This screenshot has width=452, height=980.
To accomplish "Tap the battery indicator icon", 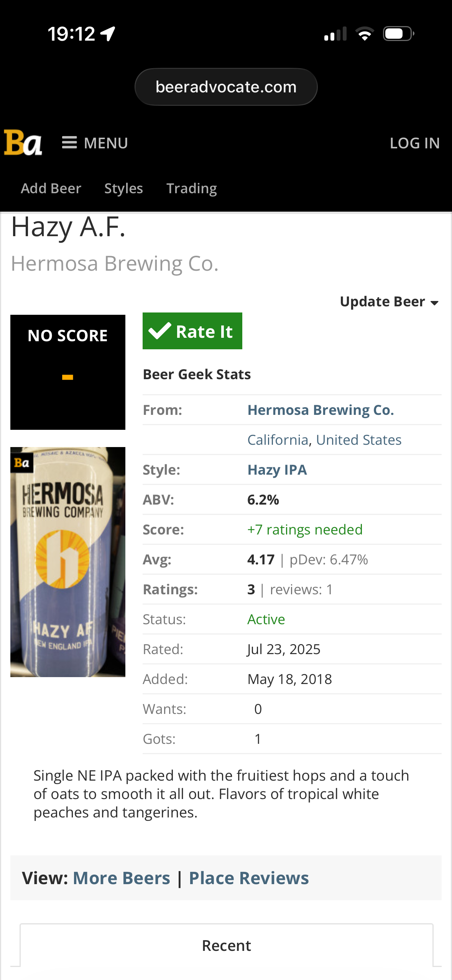I will coord(398,34).
